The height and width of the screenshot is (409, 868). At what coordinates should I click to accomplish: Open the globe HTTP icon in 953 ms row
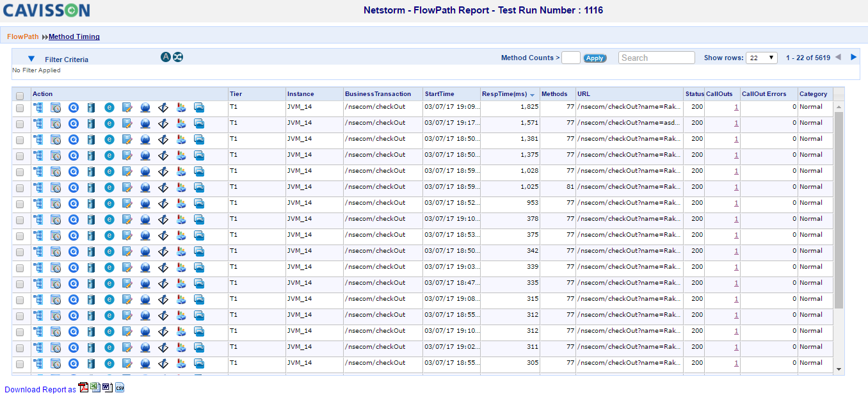click(145, 204)
